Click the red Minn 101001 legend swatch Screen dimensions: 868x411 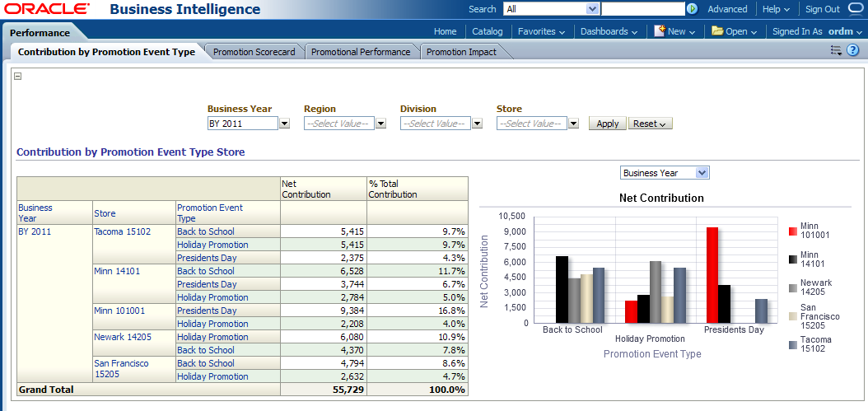point(792,231)
